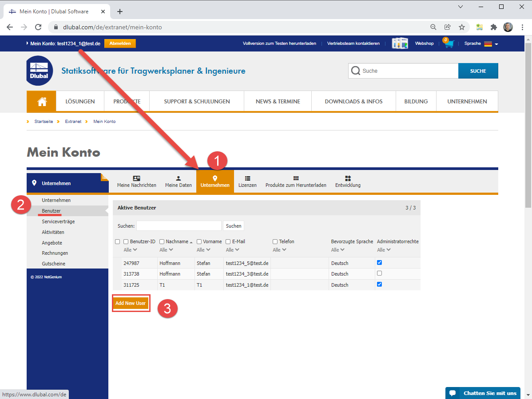Select the home tab icon in navigation

(x=41, y=101)
